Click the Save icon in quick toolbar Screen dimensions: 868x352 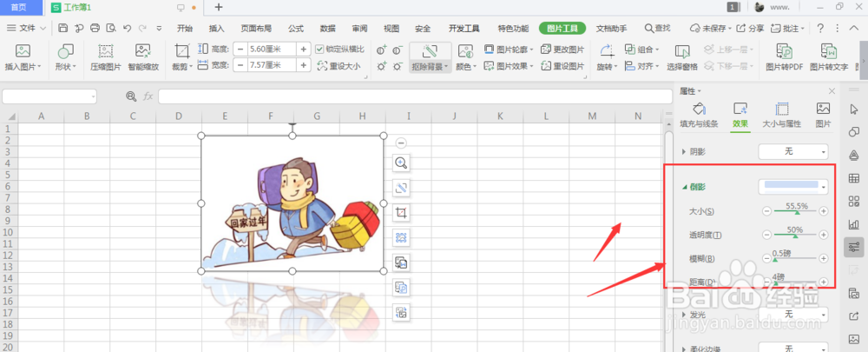63,29
